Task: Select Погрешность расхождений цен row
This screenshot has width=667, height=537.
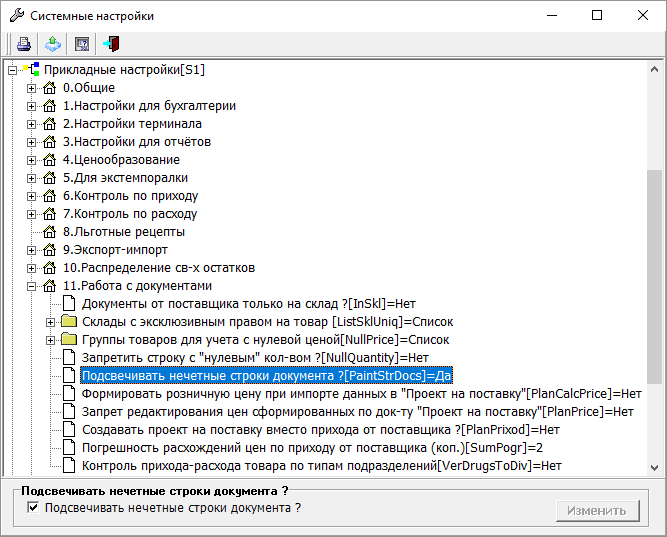Action: (312, 448)
